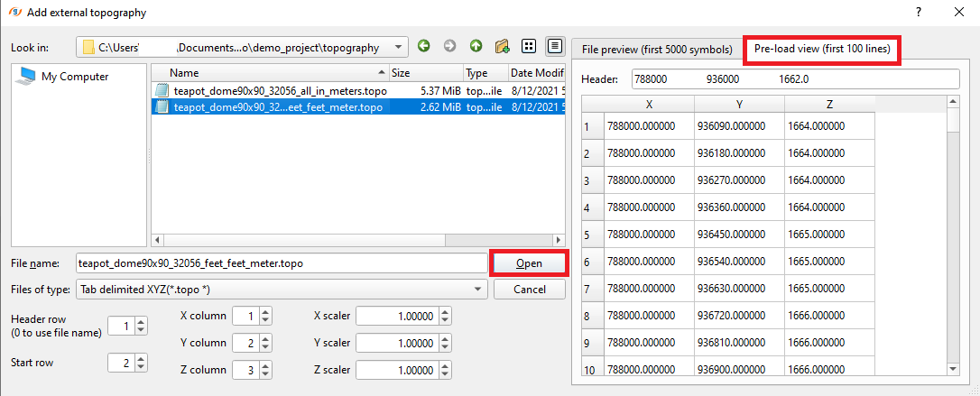Switch to List View icon

(529, 46)
